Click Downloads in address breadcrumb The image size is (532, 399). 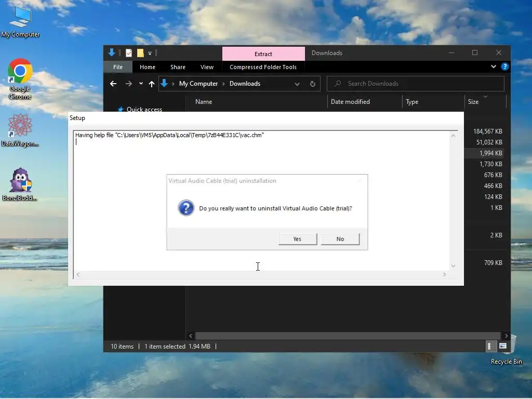click(245, 84)
